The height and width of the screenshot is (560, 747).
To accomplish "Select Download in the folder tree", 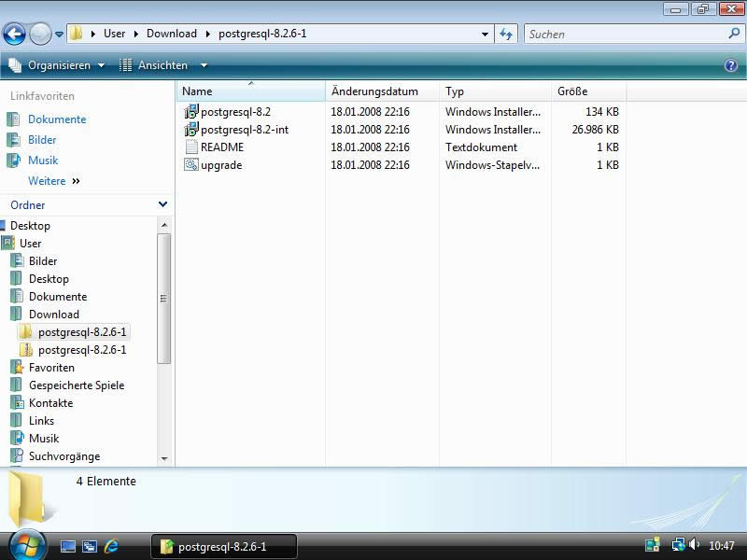I will click(x=54, y=315).
